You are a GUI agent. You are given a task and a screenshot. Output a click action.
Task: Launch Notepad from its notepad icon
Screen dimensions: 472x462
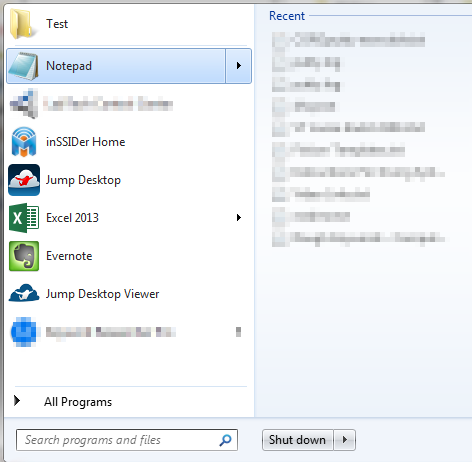[23, 66]
